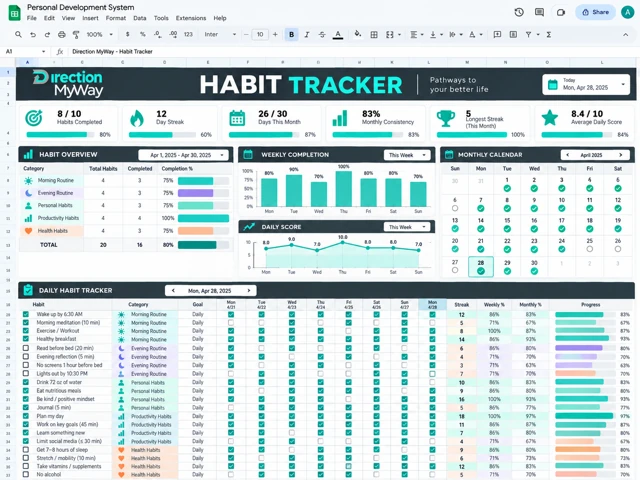Open Habit Overview date range dropdown
Viewport: 640px width, 480px height.
click(183, 155)
